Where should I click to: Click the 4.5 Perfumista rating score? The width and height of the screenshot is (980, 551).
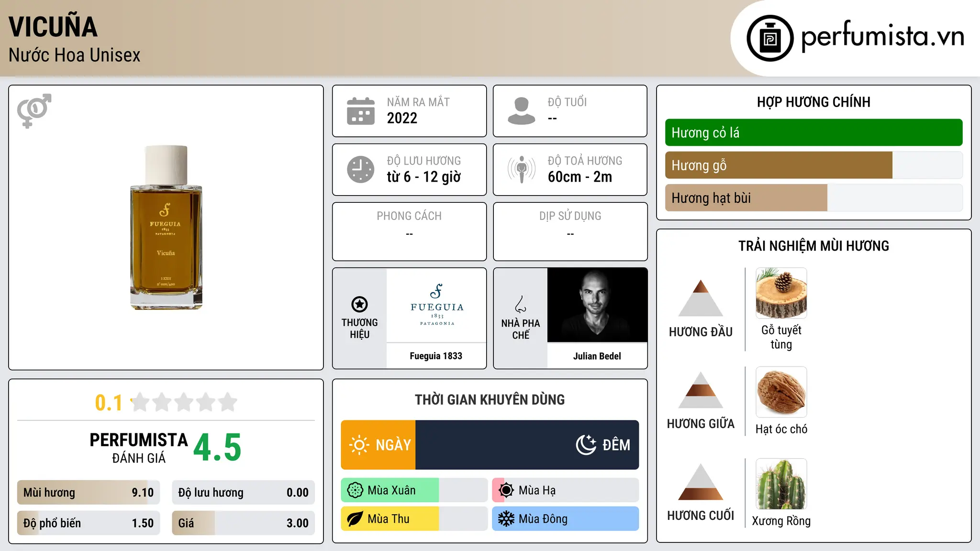pos(217,448)
